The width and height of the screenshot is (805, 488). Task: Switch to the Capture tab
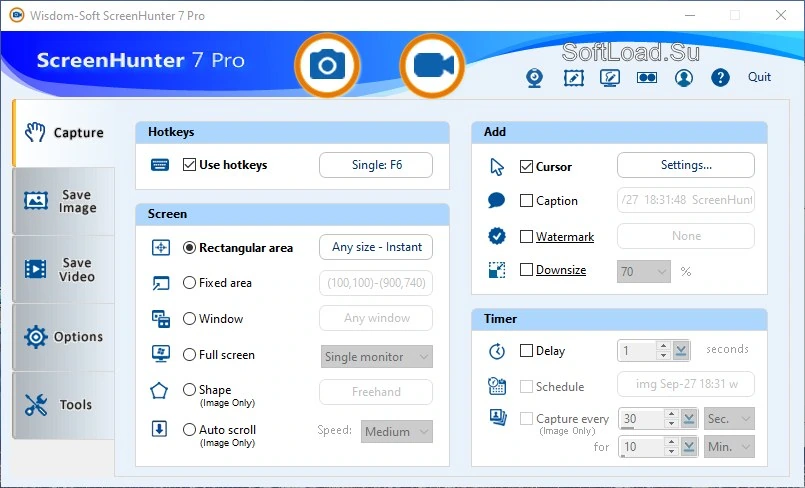64,133
